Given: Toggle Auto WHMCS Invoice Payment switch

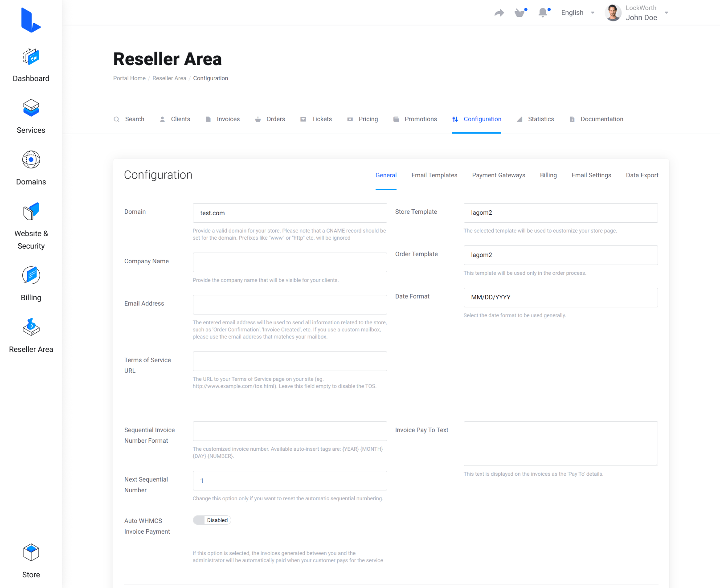Looking at the screenshot, I should coord(212,520).
